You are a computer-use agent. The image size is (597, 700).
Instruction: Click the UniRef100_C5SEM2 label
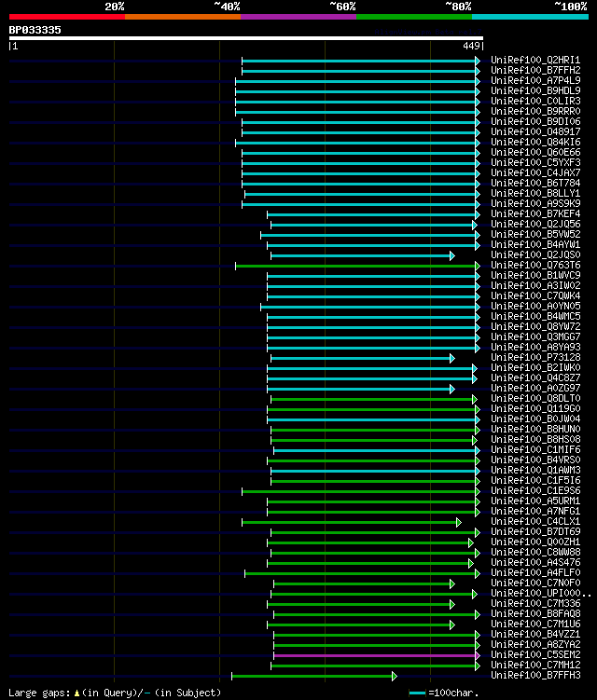click(x=535, y=655)
